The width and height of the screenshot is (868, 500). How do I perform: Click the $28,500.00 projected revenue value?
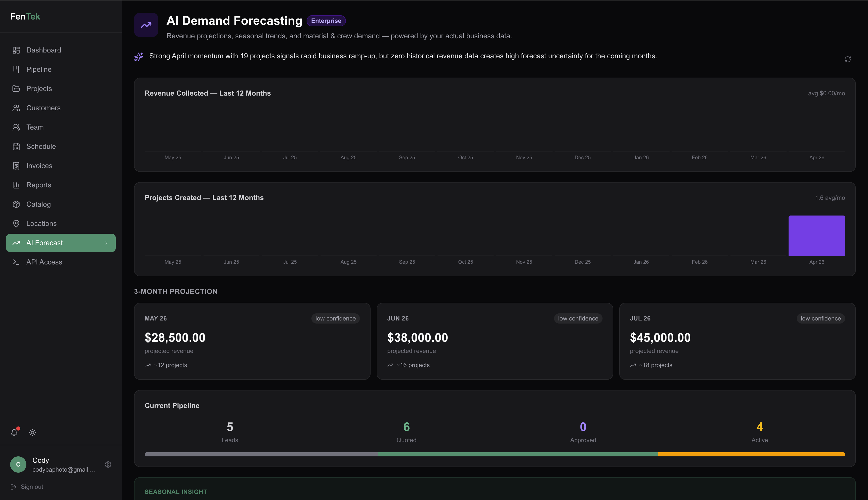(x=175, y=337)
